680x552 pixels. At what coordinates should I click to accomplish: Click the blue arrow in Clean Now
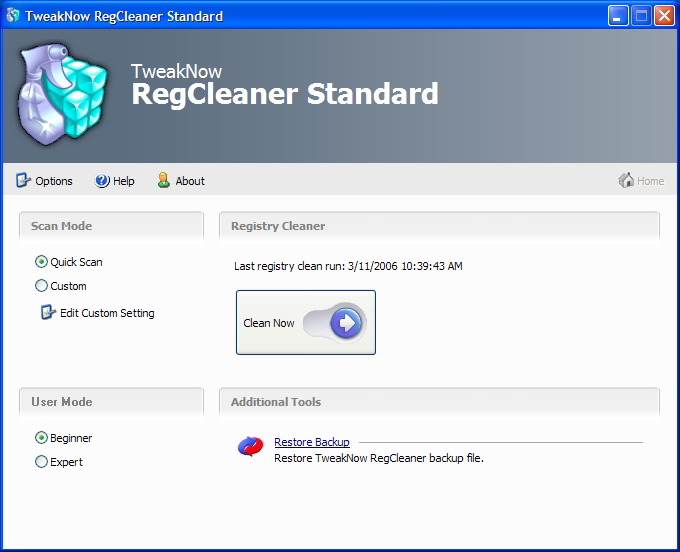pos(346,323)
